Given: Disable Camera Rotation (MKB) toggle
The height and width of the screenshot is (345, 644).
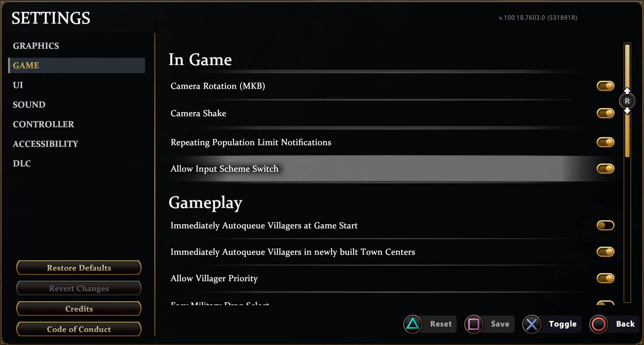Looking at the screenshot, I should pyautogui.click(x=605, y=86).
